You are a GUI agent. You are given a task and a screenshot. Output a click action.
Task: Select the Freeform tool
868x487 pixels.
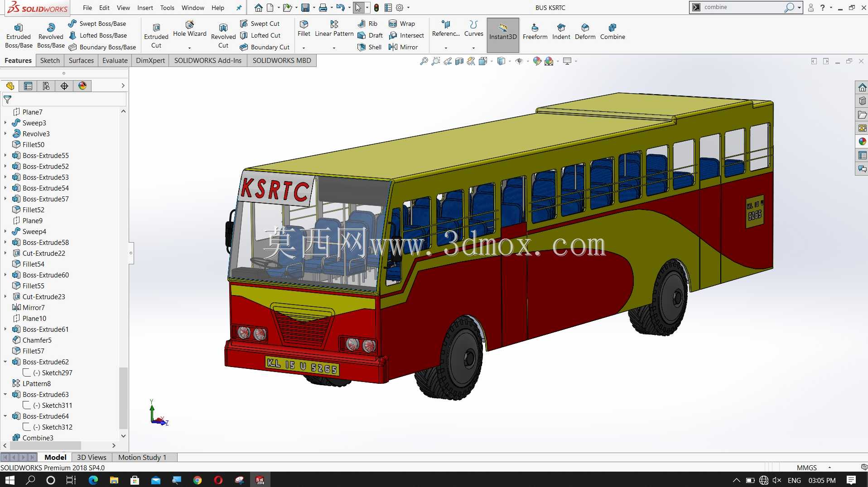point(535,32)
